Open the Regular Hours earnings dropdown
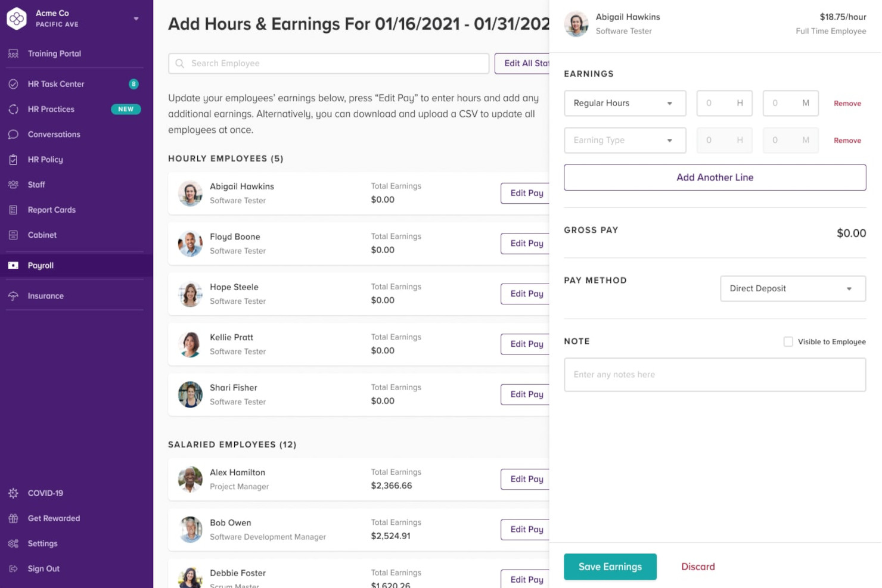The width and height of the screenshot is (882, 588). [625, 103]
